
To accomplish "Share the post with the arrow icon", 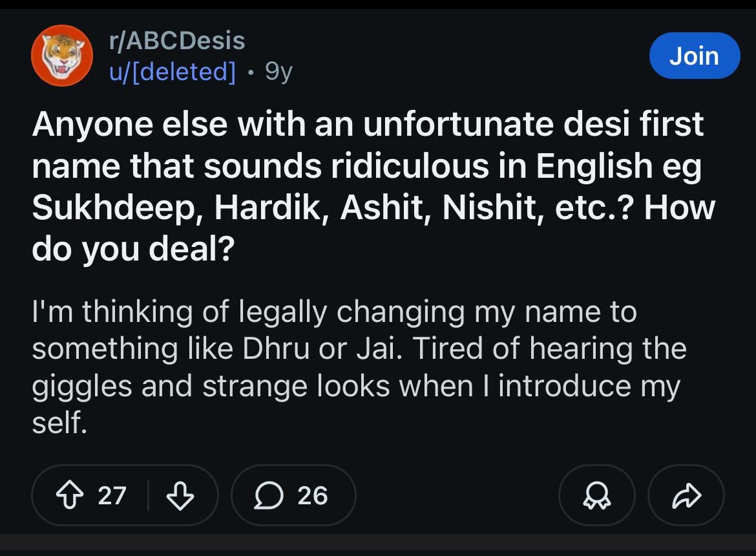I will pos(686,495).
